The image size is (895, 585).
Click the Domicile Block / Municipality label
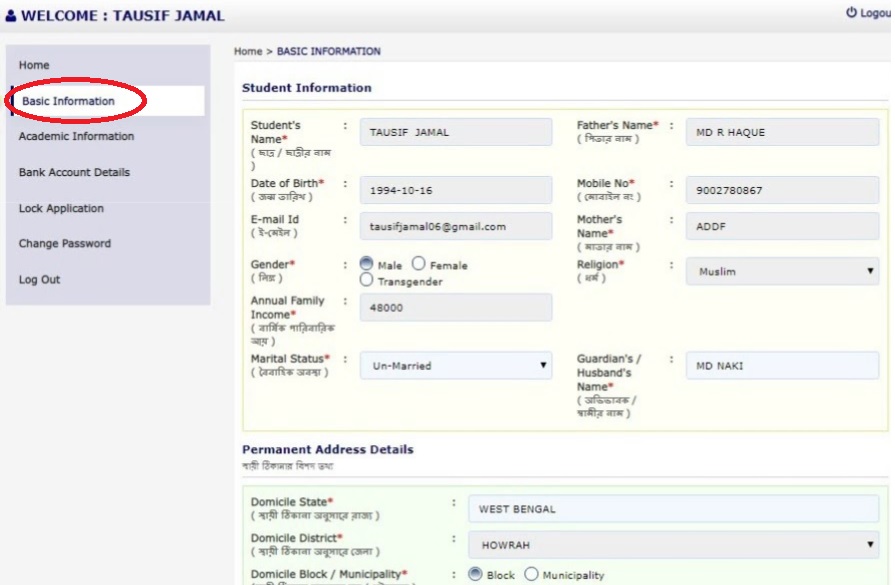coord(329,574)
